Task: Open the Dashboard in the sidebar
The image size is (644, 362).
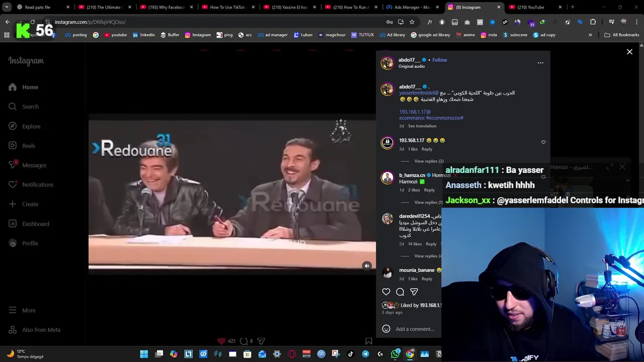Action: (x=29, y=224)
